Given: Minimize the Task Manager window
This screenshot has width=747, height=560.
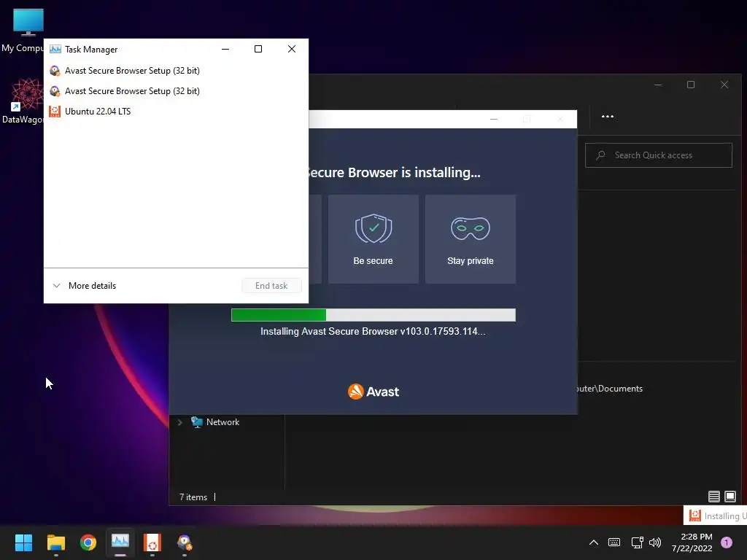Looking at the screenshot, I should 225,49.
